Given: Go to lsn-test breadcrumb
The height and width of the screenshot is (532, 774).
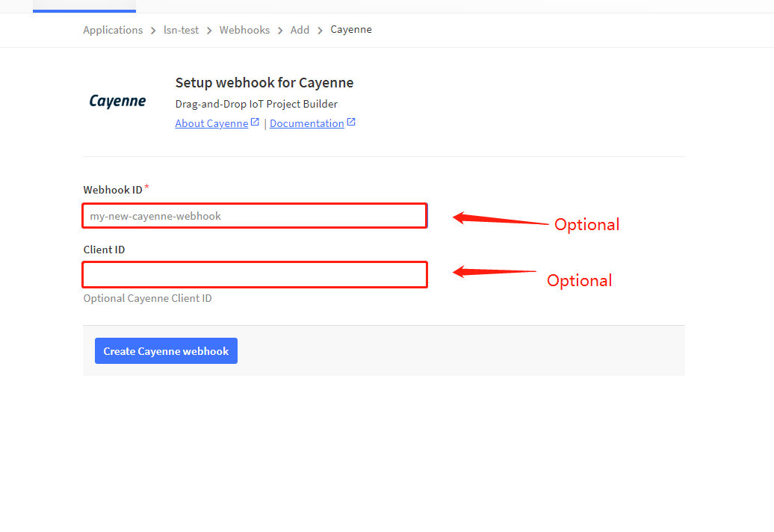Looking at the screenshot, I should click(x=181, y=30).
